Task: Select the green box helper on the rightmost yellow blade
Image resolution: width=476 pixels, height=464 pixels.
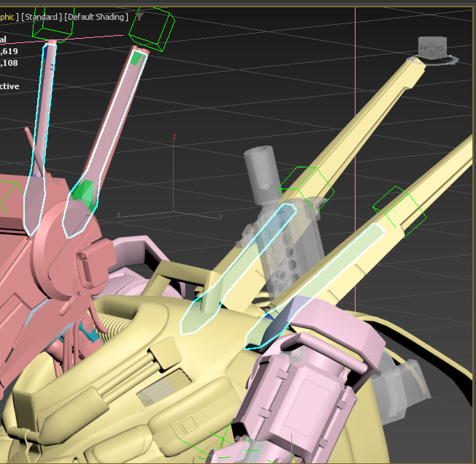Action: 399,208
